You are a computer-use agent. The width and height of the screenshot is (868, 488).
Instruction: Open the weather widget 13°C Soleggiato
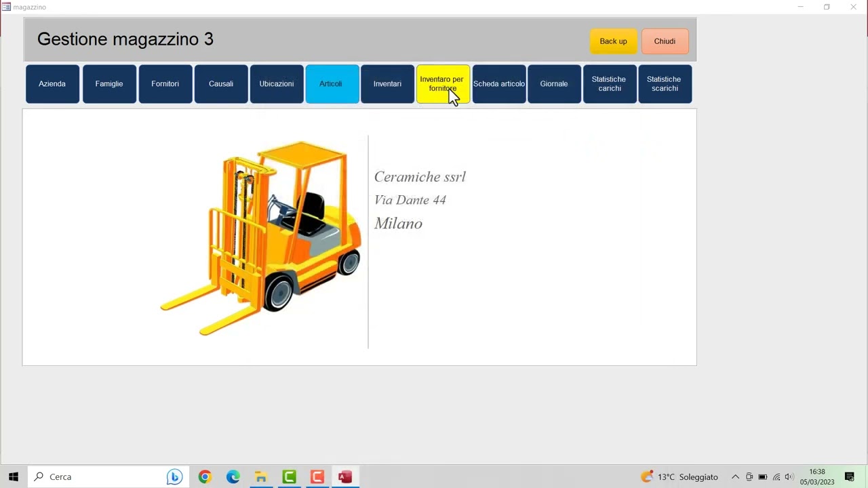[x=679, y=476]
